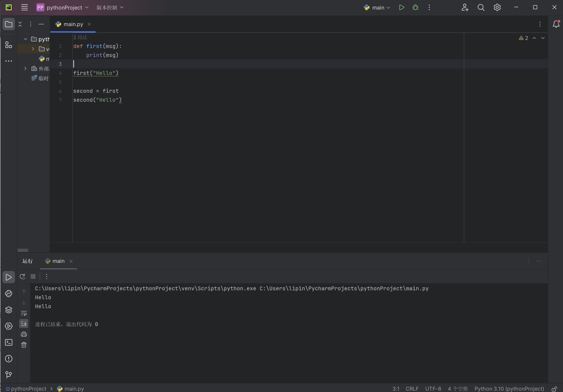
Task: Hide the project tool window
Action: [41, 24]
